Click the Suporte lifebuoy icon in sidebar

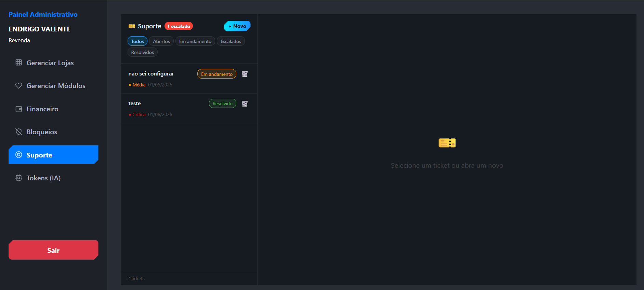[19, 155]
